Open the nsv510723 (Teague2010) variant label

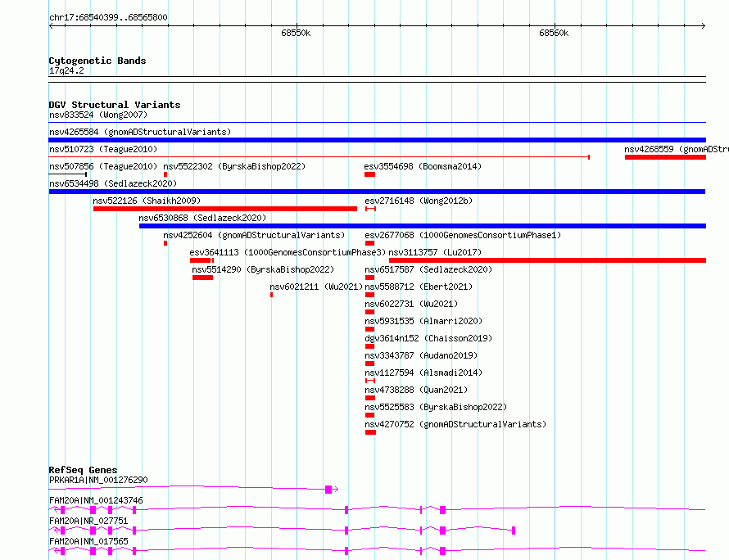[103, 149]
